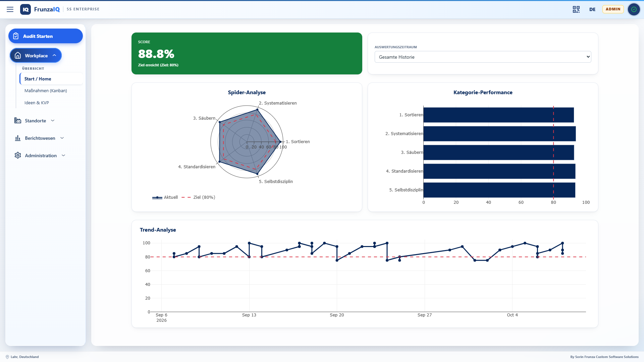Expand the Administration chevron
The image size is (644, 362).
tap(63, 156)
